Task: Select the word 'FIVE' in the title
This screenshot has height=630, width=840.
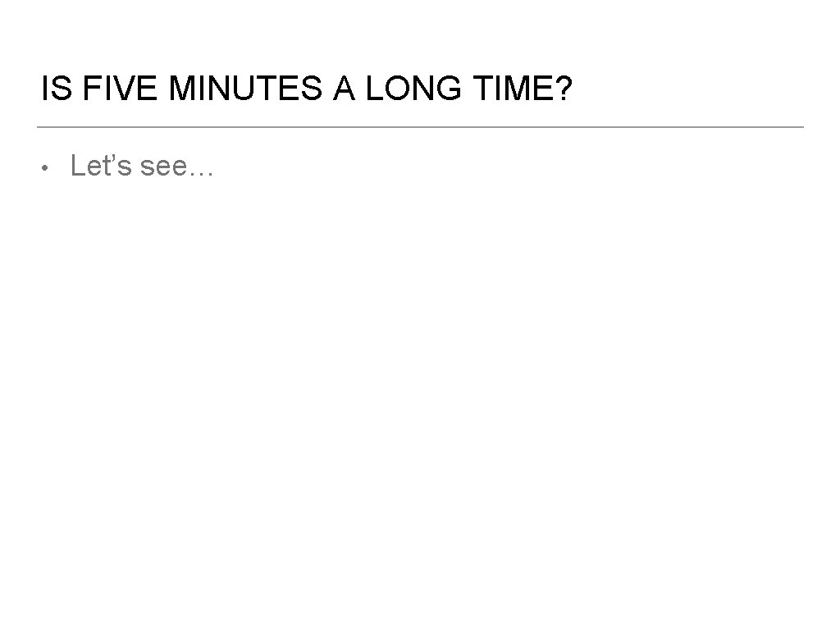Action: point(120,88)
